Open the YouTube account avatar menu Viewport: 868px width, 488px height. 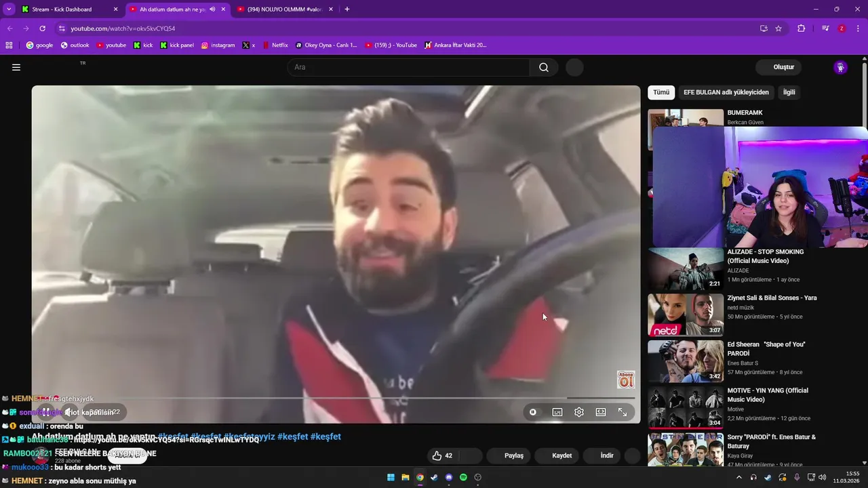click(x=840, y=67)
